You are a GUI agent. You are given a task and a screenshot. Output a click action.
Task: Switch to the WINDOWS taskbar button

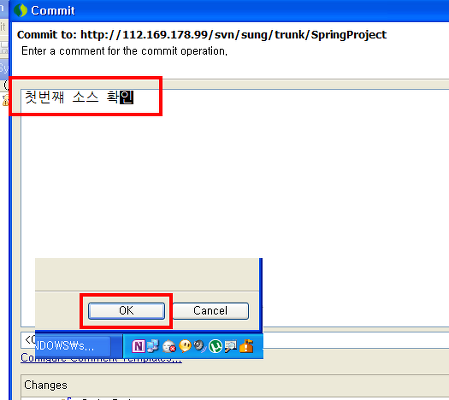(x=72, y=346)
